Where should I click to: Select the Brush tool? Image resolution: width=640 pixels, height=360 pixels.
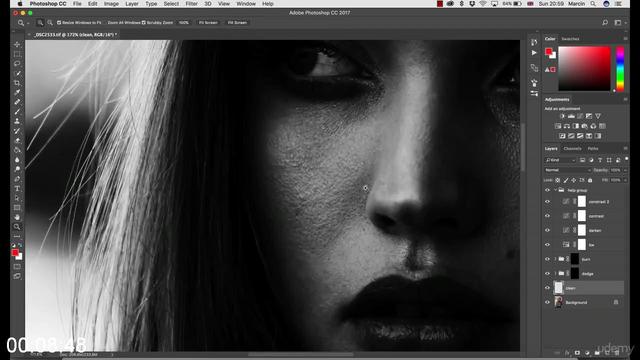(17, 111)
